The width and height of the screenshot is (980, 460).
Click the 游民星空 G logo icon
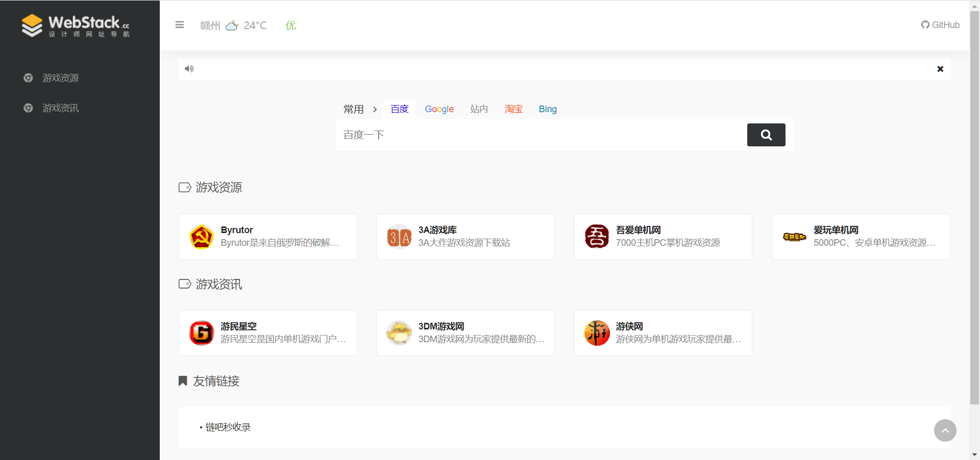point(202,333)
